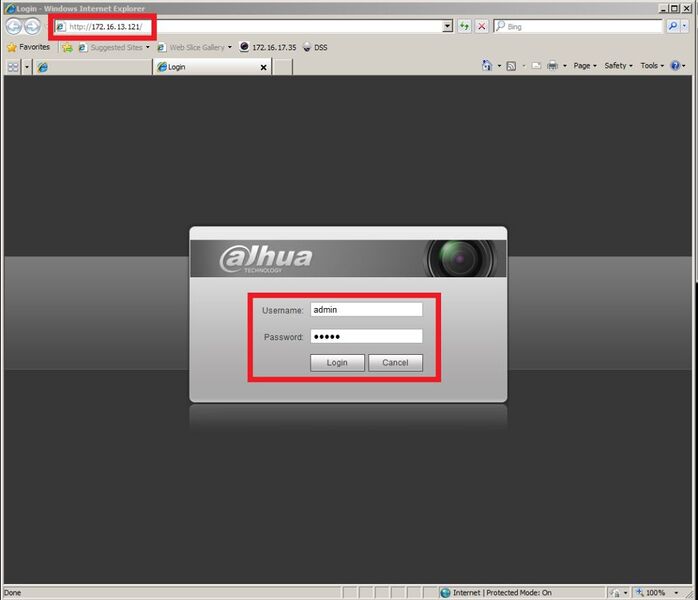Click the blue Help question icon
The height and width of the screenshot is (600, 698).
675,66
